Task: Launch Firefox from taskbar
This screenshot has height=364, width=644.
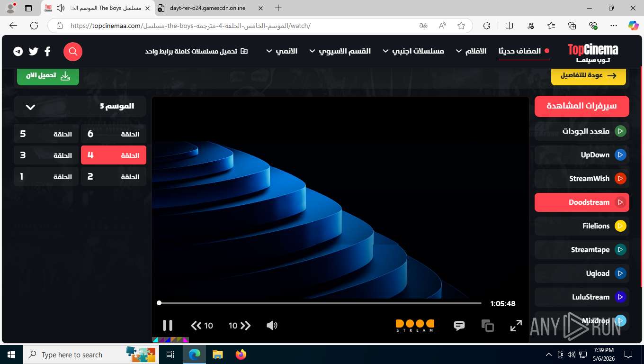Action: pos(241,355)
